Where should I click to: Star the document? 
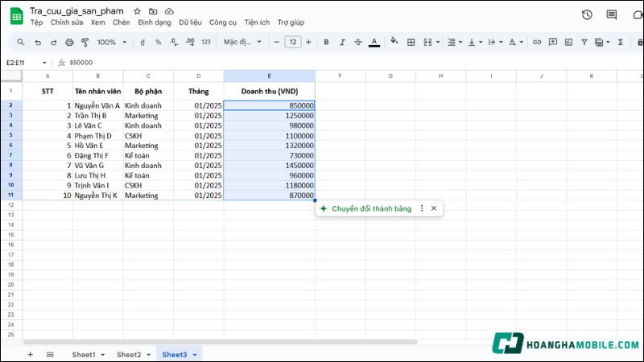pos(137,11)
